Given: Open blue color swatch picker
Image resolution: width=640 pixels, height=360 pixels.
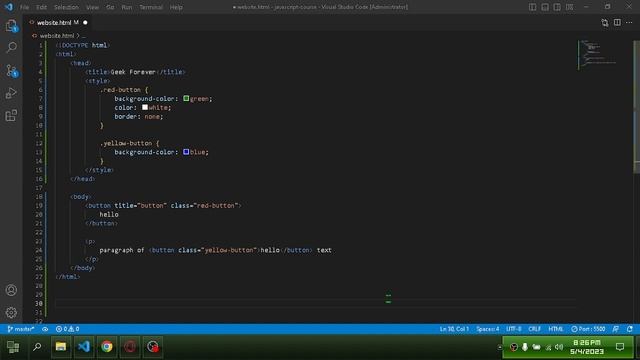Looking at the screenshot, I should [186, 152].
